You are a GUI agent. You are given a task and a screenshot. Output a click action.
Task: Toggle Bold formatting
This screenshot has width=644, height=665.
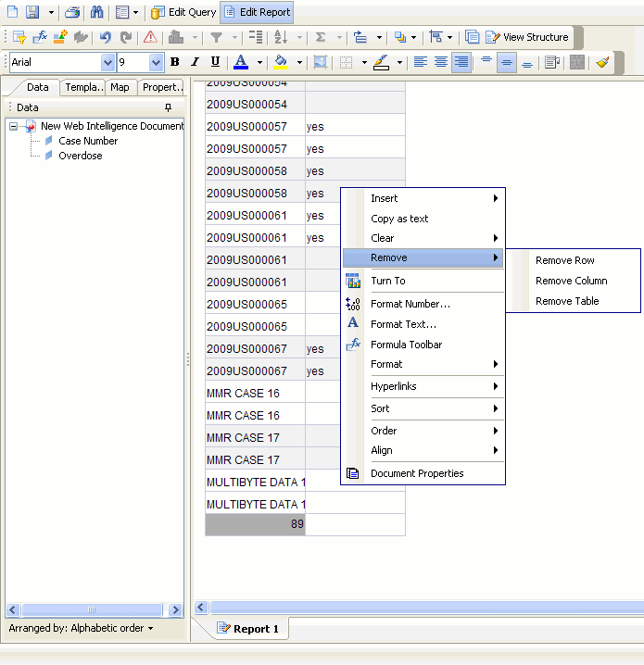pyautogui.click(x=174, y=62)
